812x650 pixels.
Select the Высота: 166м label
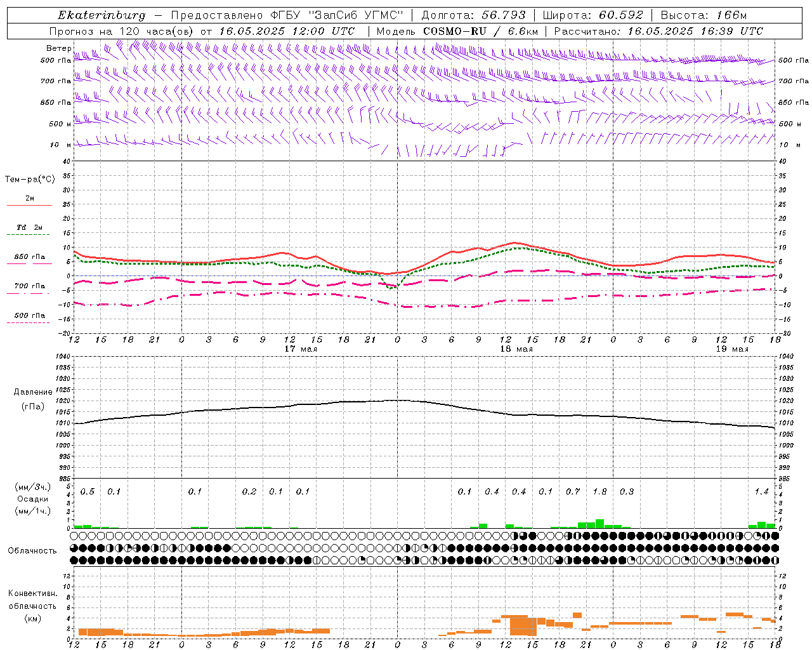(704, 15)
